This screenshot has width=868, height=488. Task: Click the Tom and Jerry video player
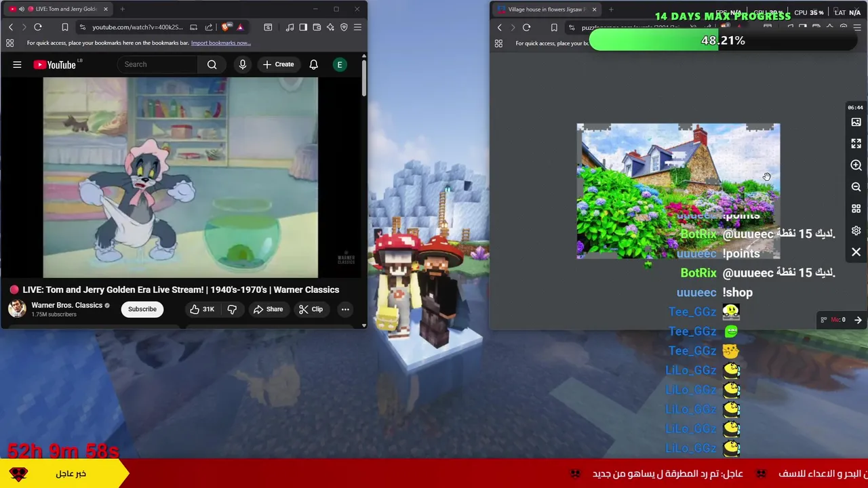click(180, 178)
